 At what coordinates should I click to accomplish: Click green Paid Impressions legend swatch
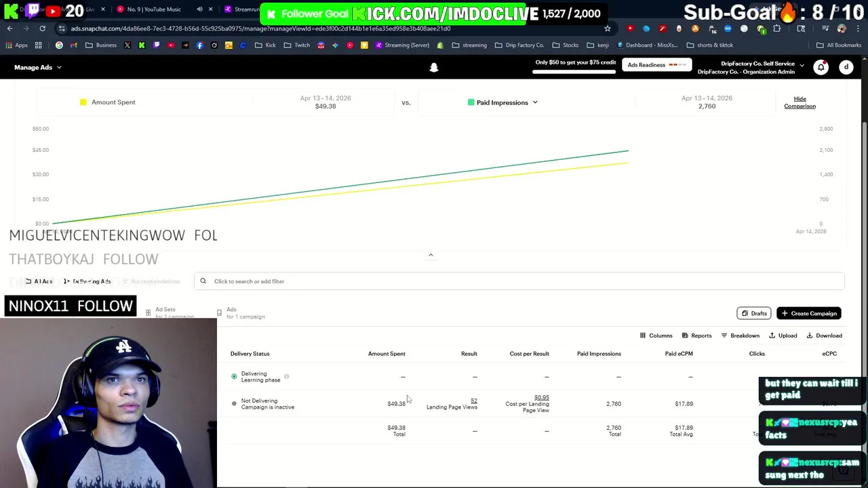point(471,102)
